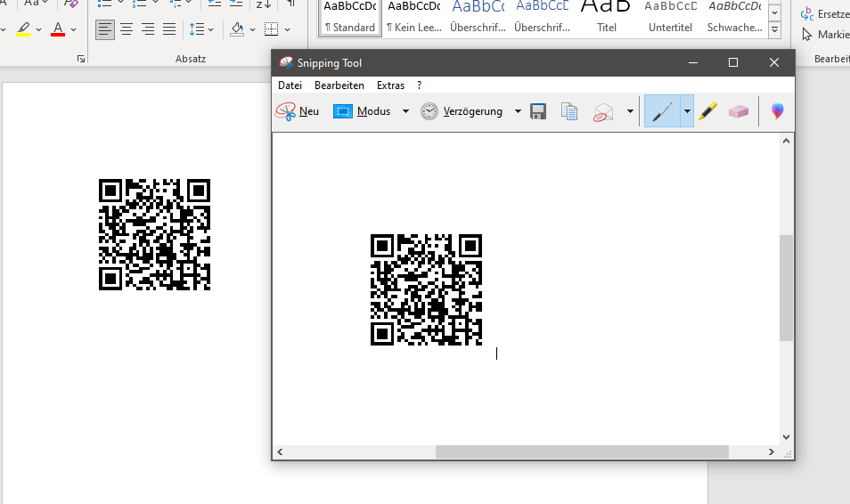Screen dimensions: 850x504
Task: Open the Change Case Aa dropdown
Action: 36,4
